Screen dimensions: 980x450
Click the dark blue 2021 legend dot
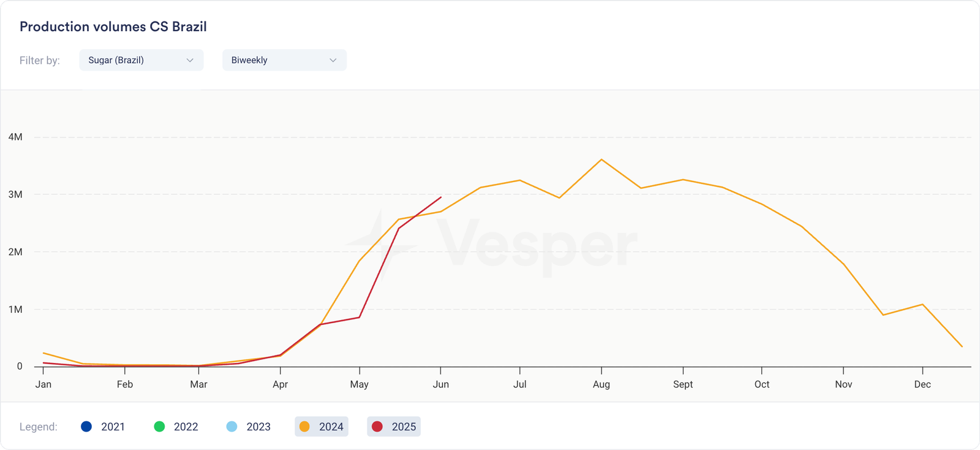(x=86, y=427)
